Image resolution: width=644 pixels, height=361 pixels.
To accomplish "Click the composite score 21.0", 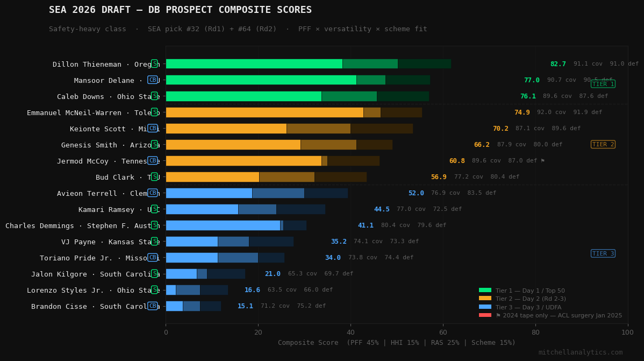I will pos(273,274).
